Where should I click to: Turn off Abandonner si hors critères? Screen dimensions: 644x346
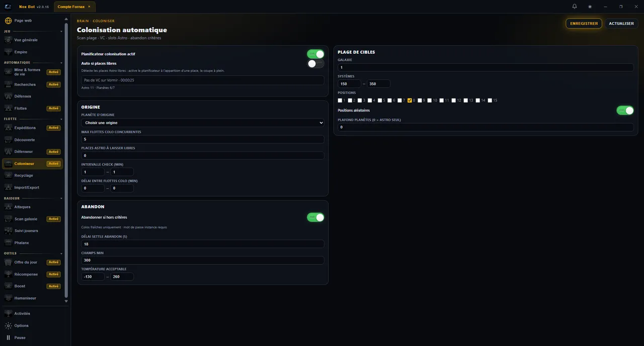pos(315,217)
